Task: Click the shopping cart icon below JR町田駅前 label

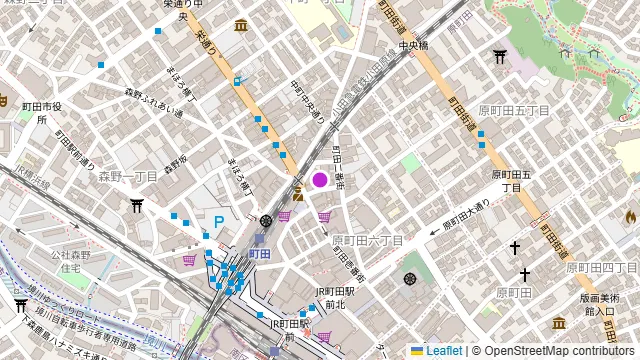Action: pyautogui.click(x=324, y=337)
